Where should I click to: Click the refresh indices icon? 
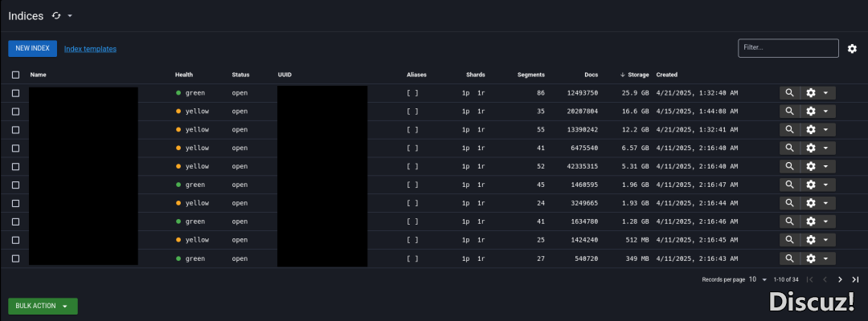[56, 16]
